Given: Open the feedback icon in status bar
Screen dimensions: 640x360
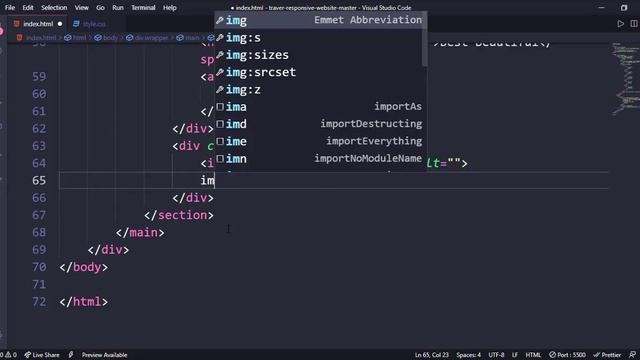Looking at the screenshot, I should coord(632,355).
